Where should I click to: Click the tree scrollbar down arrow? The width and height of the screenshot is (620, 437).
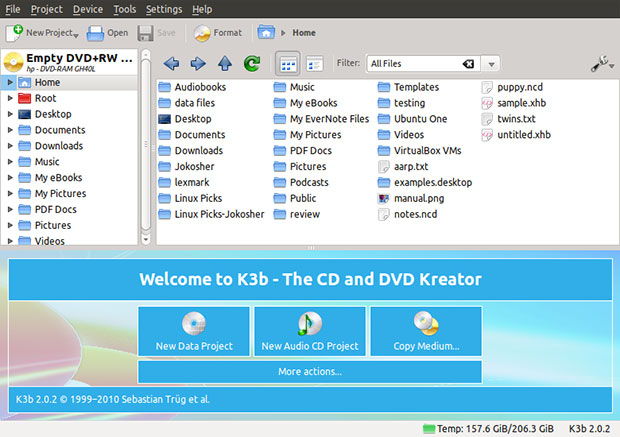pos(146,239)
